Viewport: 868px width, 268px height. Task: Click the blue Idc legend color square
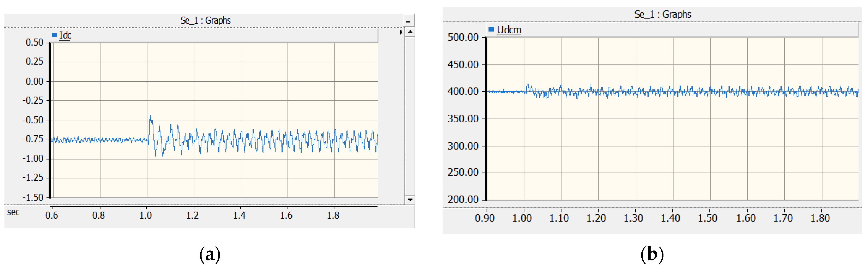pyautogui.click(x=54, y=35)
